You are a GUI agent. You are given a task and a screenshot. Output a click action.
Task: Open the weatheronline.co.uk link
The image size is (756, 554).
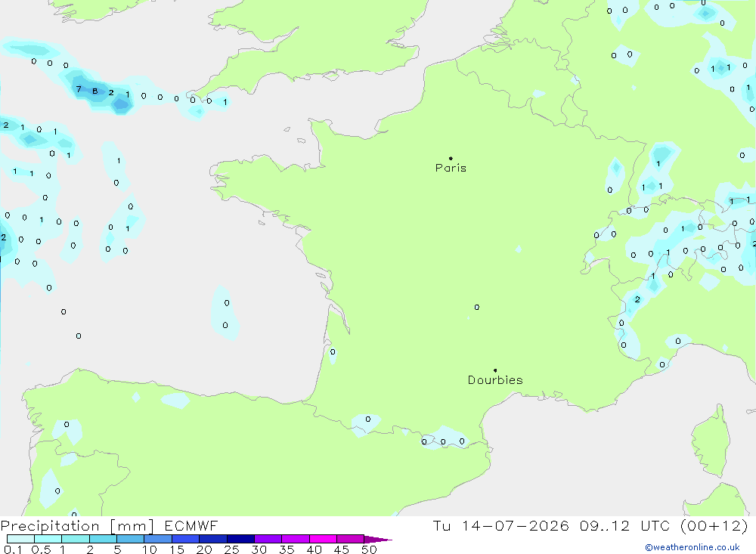tap(692, 547)
